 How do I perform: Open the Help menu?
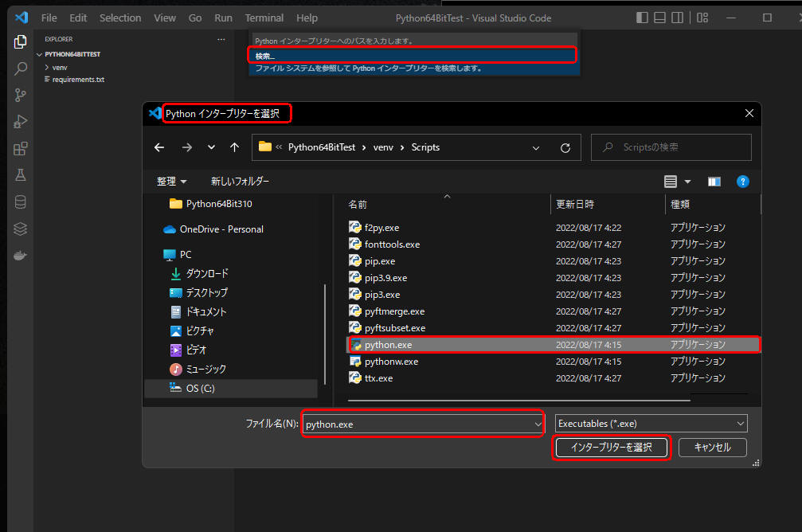(307, 18)
